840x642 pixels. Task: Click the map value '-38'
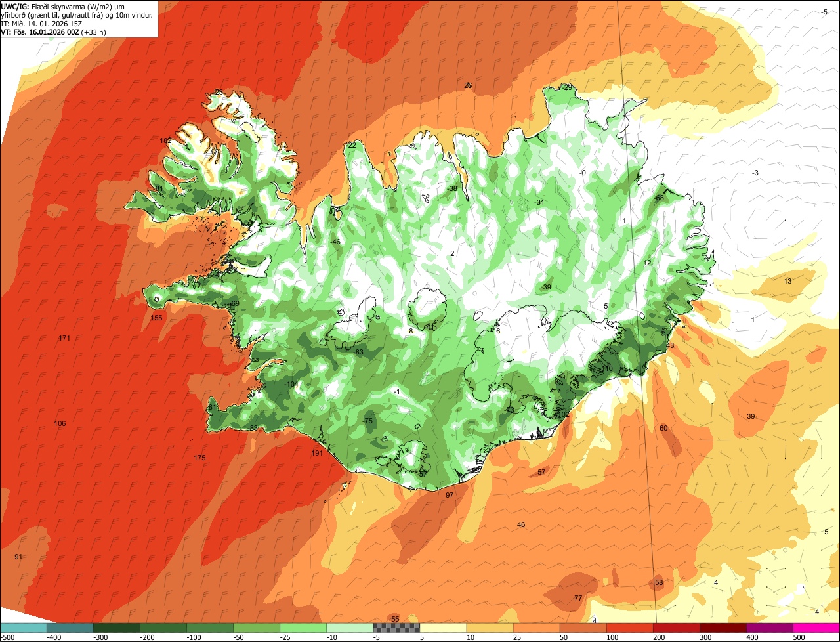coord(451,188)
